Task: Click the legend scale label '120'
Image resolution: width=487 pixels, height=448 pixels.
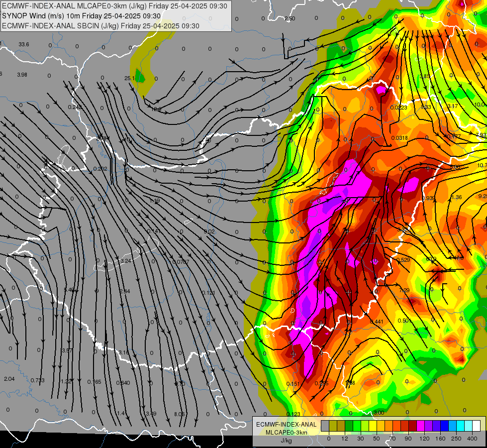Action: (x=424, y=439)
